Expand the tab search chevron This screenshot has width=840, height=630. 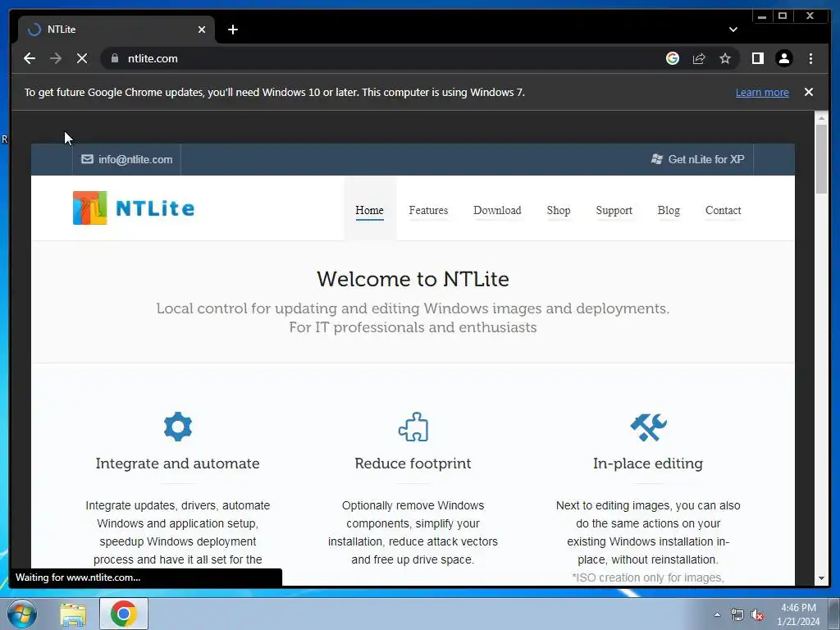point(733,30)
